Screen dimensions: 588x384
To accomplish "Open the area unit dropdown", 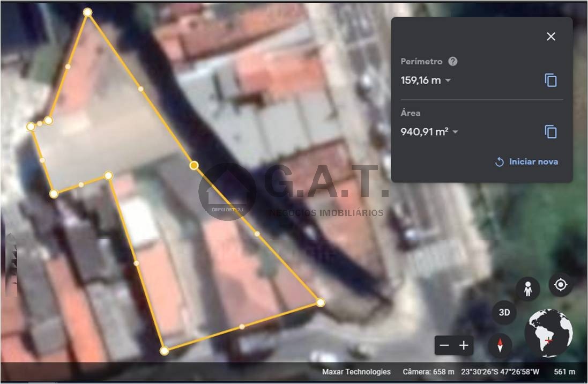I will coord(456,132).
